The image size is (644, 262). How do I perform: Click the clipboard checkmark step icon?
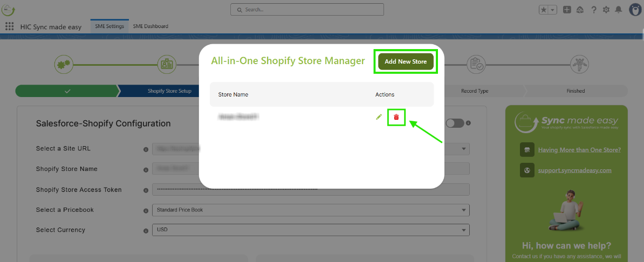pos(476,64)
